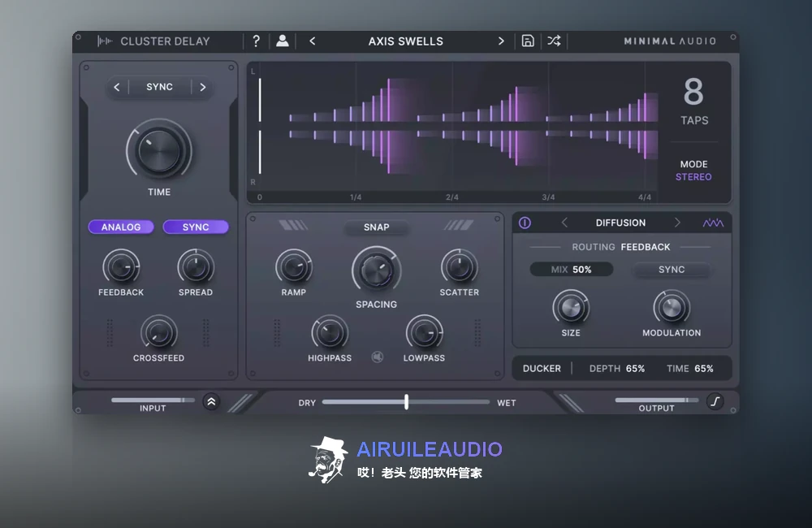
Task: Select previous time mode left of SYNC
Action: pos(117,87)
